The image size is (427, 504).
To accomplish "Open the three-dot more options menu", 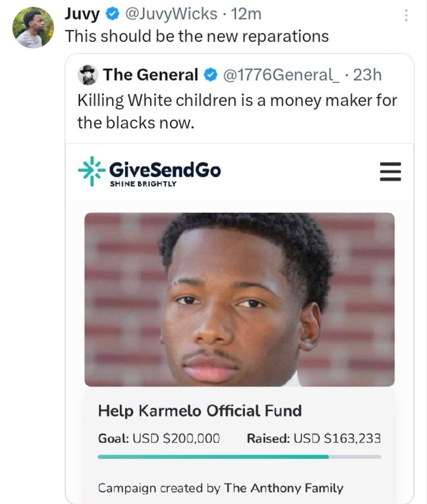I will tap(406, 16).
